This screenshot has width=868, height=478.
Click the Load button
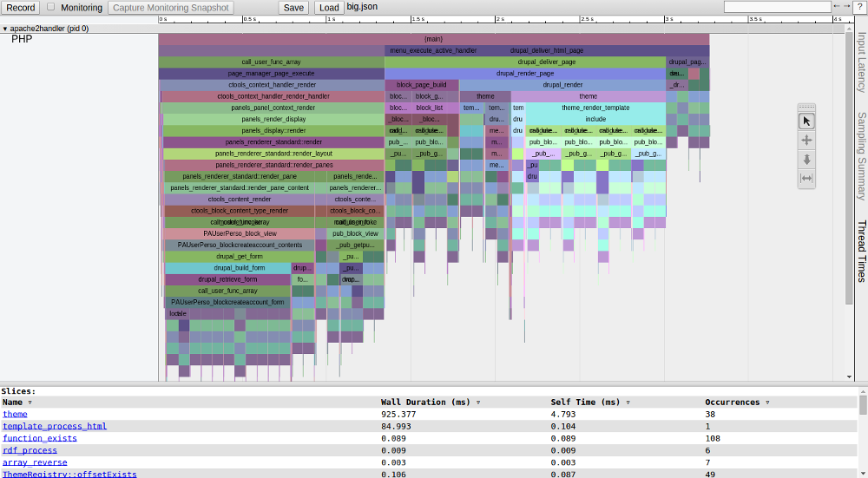click(x=329, y=8)
